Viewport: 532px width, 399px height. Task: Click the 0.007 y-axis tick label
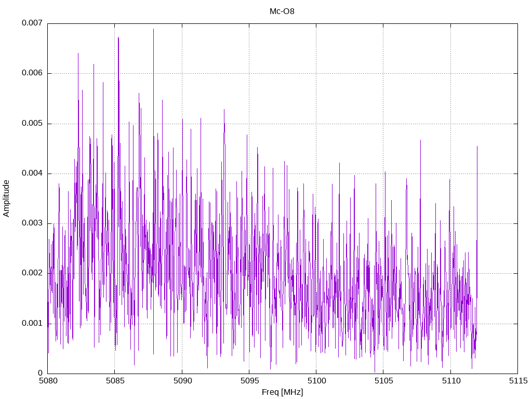coord(32,23)
